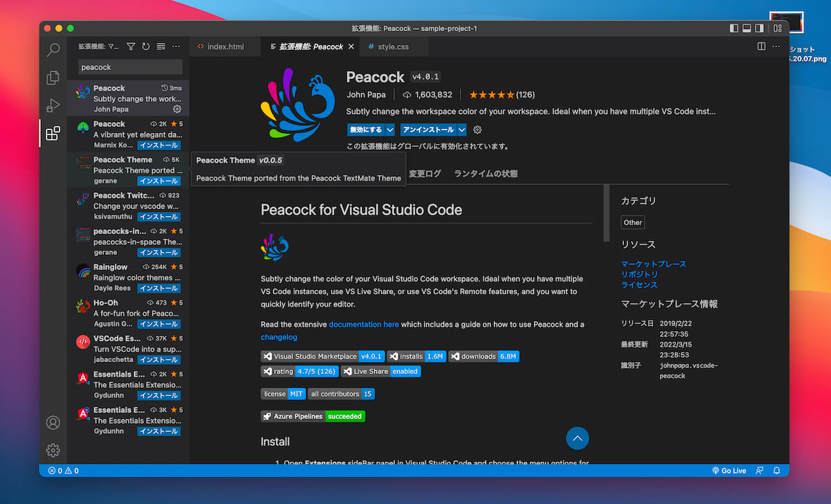Open the Peacock extension settings gear
Viewport: 831px width, 504px height.
(476, 129)
